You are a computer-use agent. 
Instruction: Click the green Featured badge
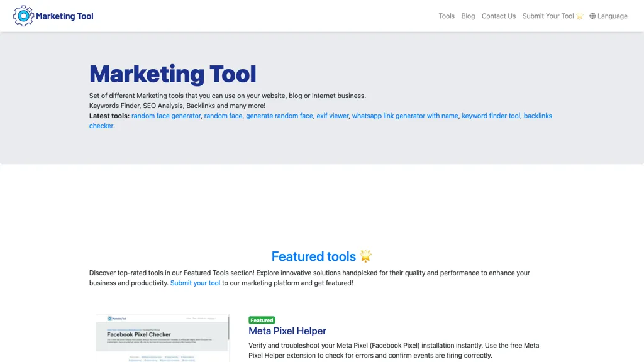click(x=262, y=320)
